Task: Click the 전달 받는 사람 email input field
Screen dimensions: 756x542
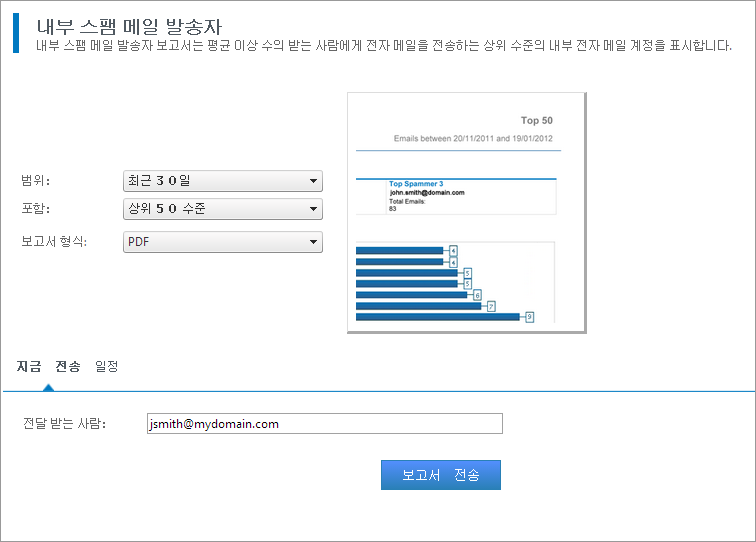Action: pyautogui.click(x=323, y=424)
